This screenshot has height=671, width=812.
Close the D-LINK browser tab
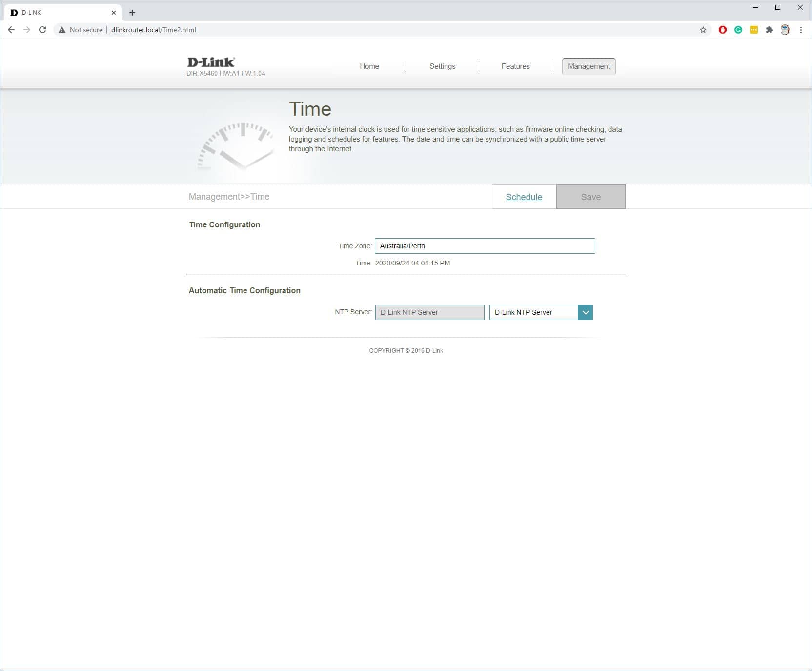pyautogui.click(x=114, y=13)
